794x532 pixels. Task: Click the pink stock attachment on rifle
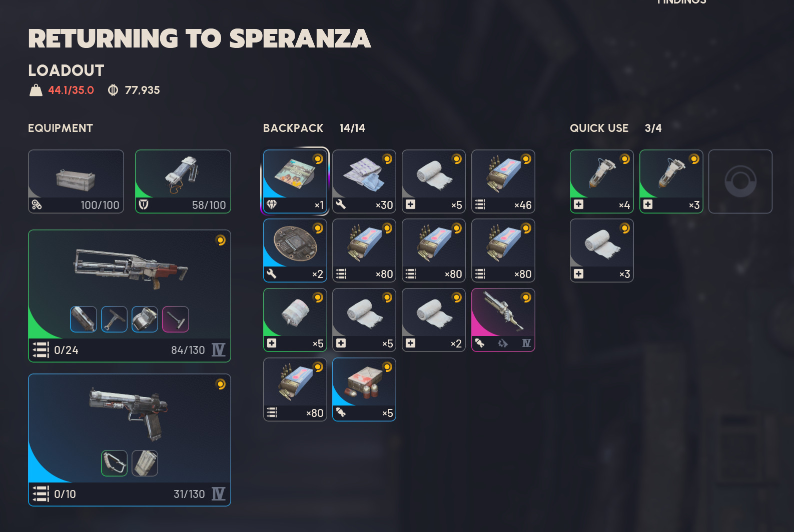[x=176, y=319]
